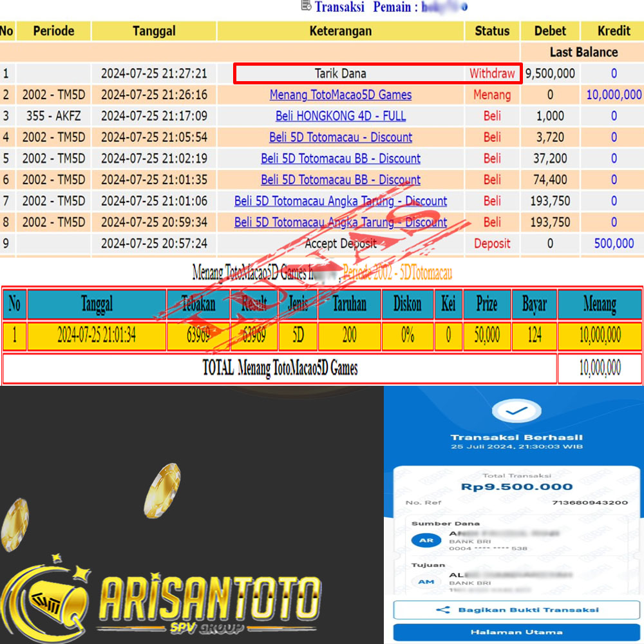The width and height of the screenshot is (644, 644).
Task: Open Beli 5D Totomacau BB link at 21:02:19
Action: click(x=341, y=158)
